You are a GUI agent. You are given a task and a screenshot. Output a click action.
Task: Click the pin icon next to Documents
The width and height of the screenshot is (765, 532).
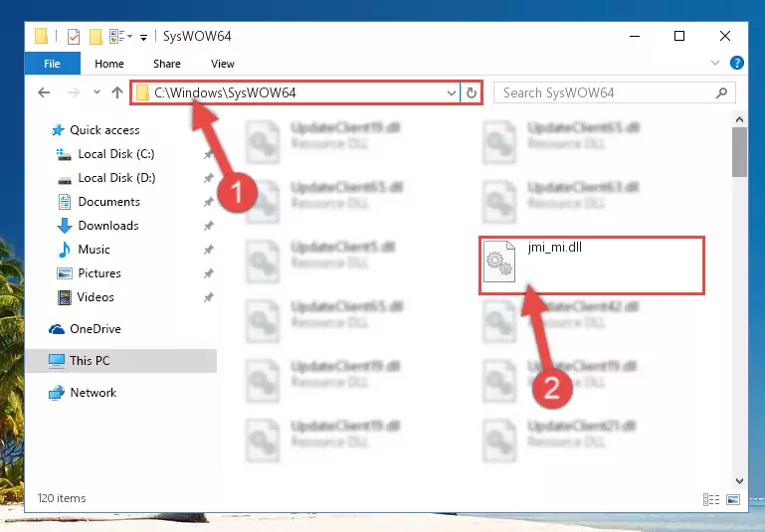point(208,202)
